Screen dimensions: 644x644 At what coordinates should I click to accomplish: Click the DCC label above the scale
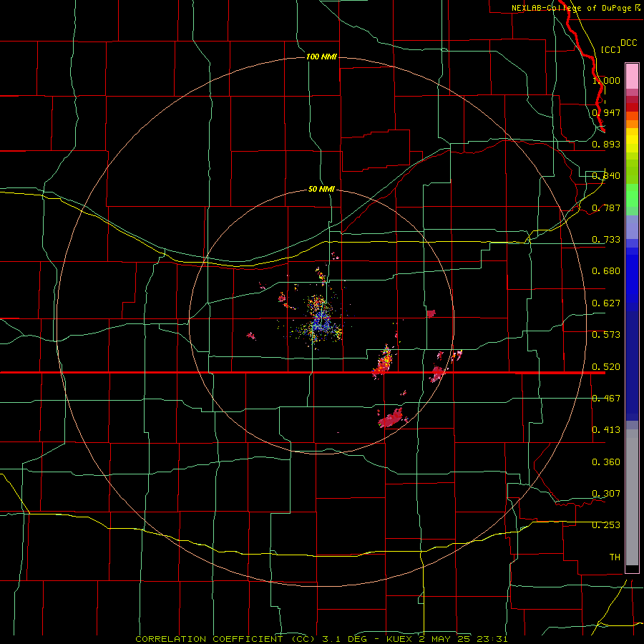(x=629, y=43)
